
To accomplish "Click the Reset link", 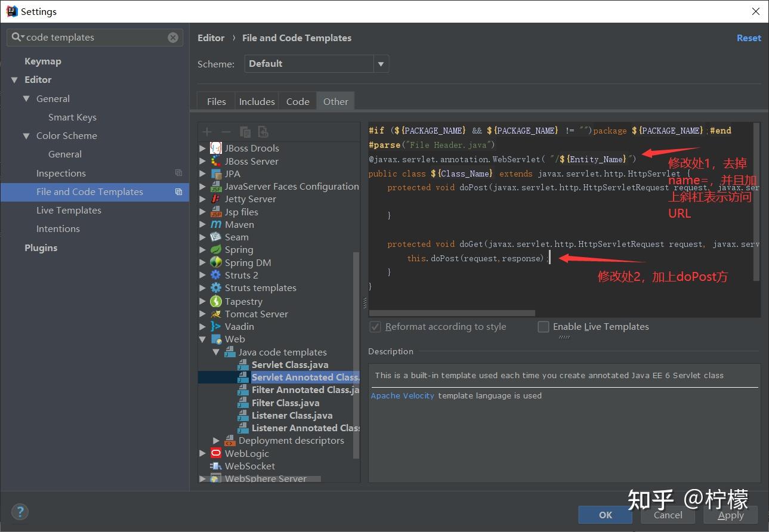I will coord(749,38).
